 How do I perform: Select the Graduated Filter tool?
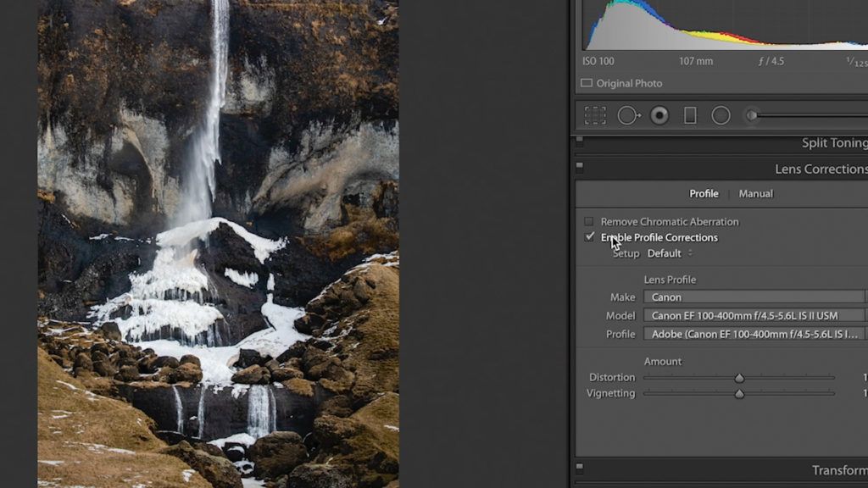point(689,114)
